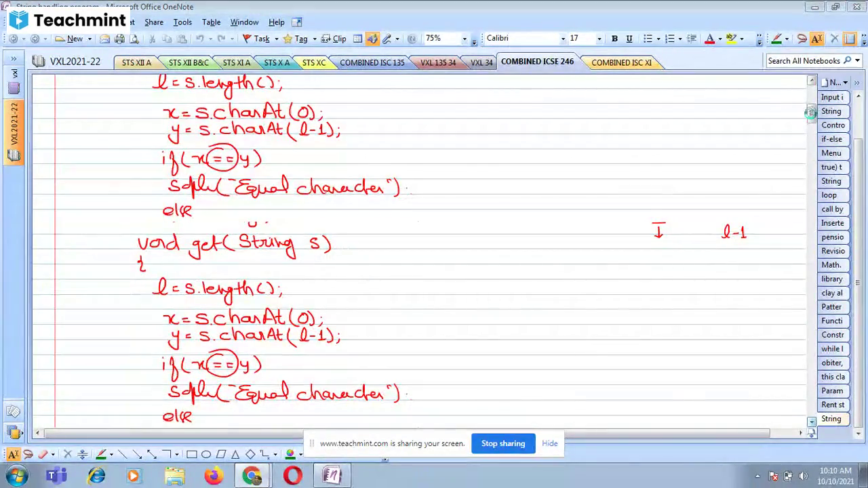Switch to the COMBINED ISC 135 section tab
Screen dimensions: 868x488
click(x=372, y=62)
